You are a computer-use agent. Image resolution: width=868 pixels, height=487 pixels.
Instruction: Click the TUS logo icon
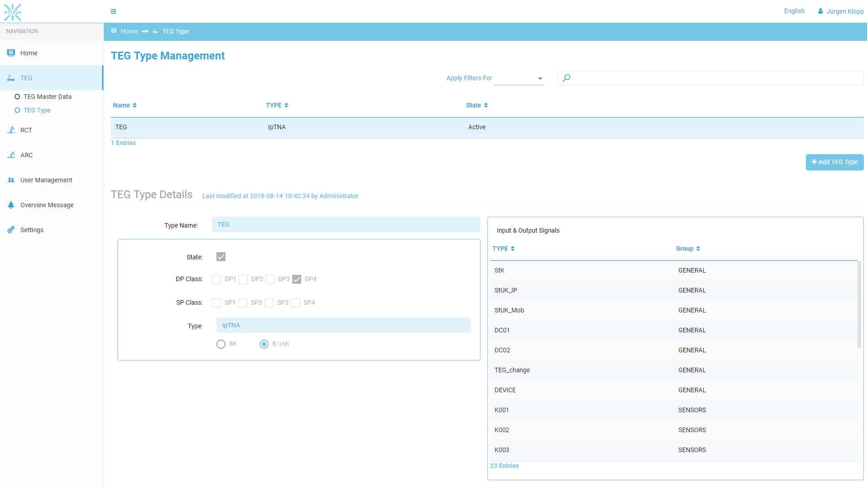(x=12, y=12)
